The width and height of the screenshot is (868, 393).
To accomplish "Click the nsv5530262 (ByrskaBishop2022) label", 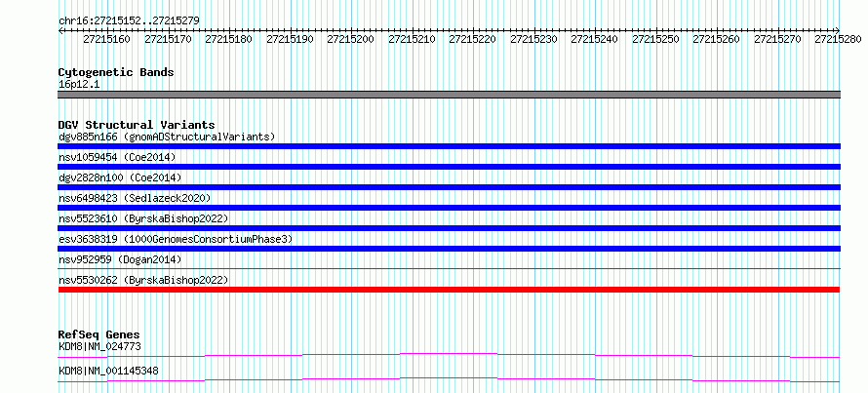I will tap(143, 280).
